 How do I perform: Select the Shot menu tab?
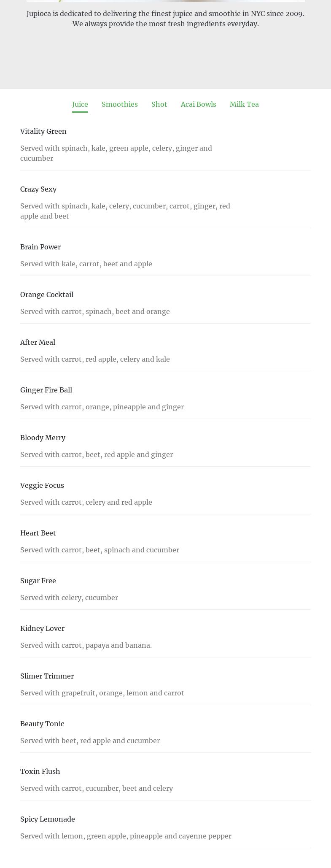[x=159, y=104]
